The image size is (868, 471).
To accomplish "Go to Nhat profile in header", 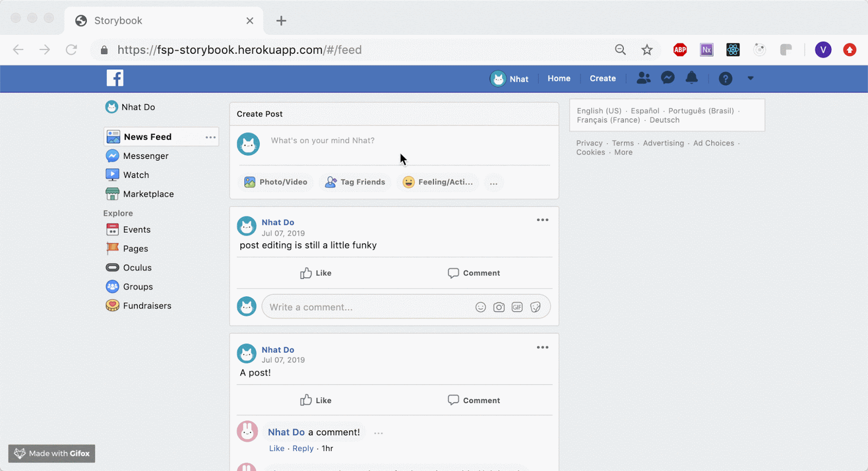I will point(509,79).
